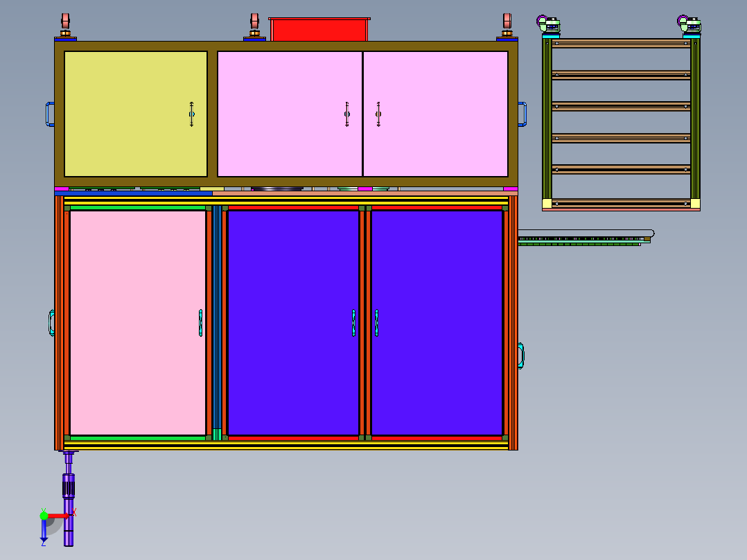The image size is (747, 560).
Task: Click the red X axis of the triad
Action: click(58, 516)
